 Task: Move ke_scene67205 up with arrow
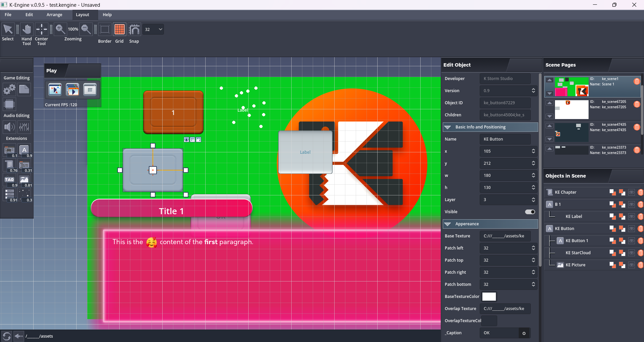[x=550, y=103]
